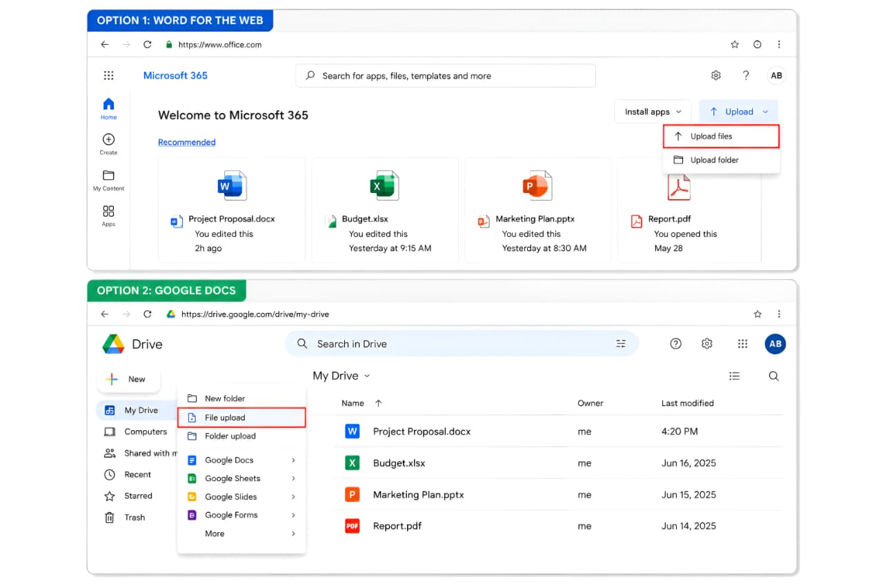
Task: Open the Microsoft 365 app launcher grid
Action: point(108,76)
